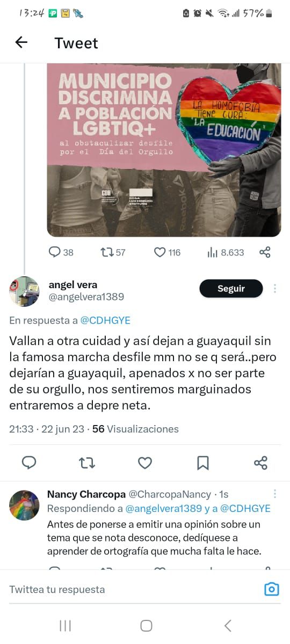Screen dimensions: 290x644
Task: Open the @CDHGYE mention link
Action: 105,320
